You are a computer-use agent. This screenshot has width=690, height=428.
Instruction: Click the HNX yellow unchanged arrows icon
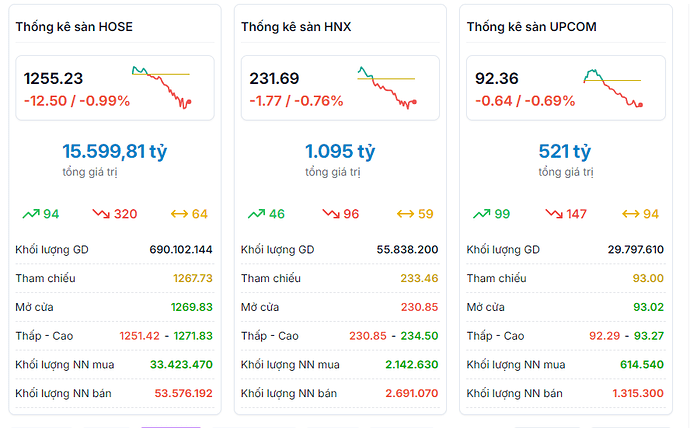[x=406, y=214]
